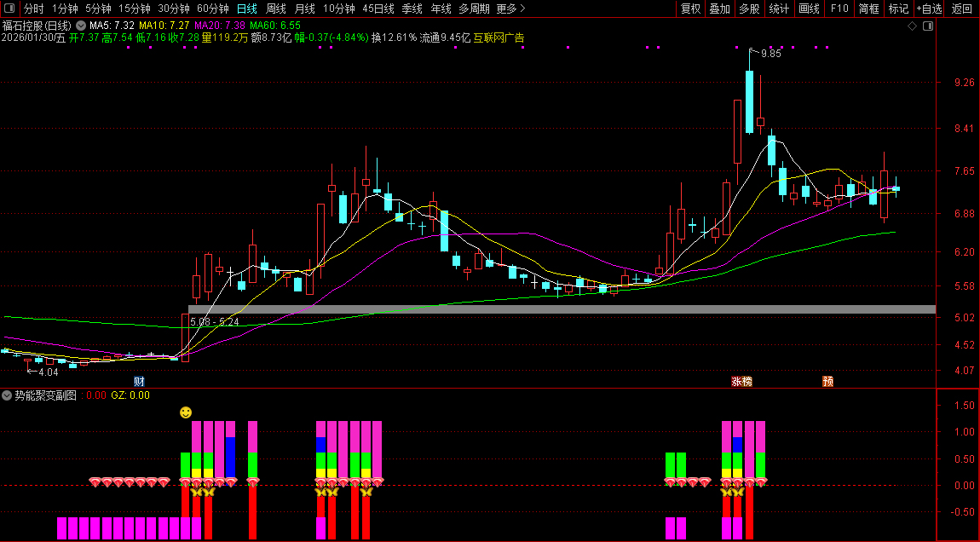The width and height of the screenshot is (980, 542).
Task: Click the 预 forecast marker icon
Action: click(x=827, y=381)
